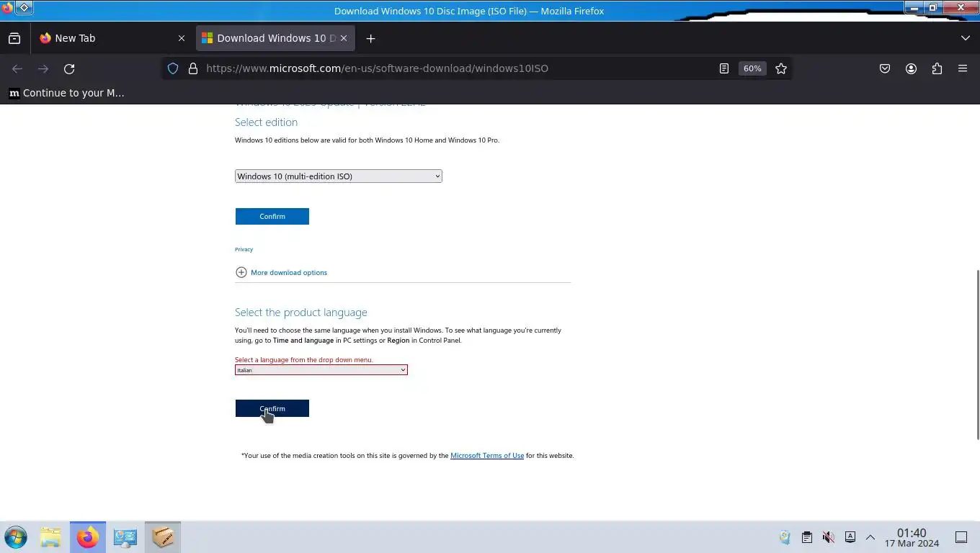Click Confirm under Select edition
Image resolution: width=980 pixels, height=553 pixels.
tap(272, 216)
